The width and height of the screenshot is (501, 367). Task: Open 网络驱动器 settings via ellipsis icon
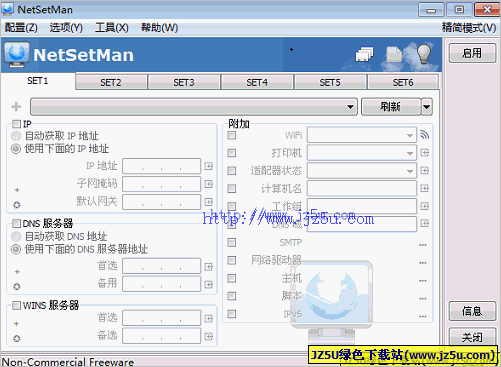click(x=423, y=263)
